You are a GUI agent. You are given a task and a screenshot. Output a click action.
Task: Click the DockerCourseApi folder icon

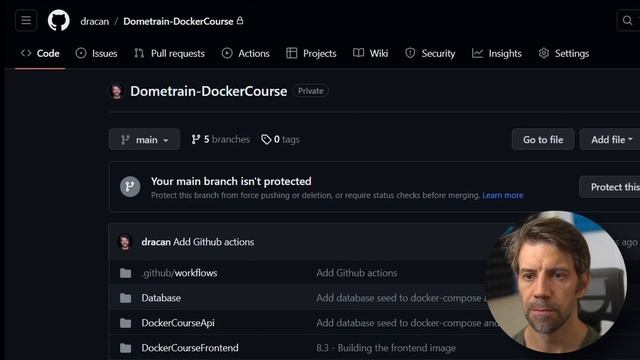click(126, 323)
